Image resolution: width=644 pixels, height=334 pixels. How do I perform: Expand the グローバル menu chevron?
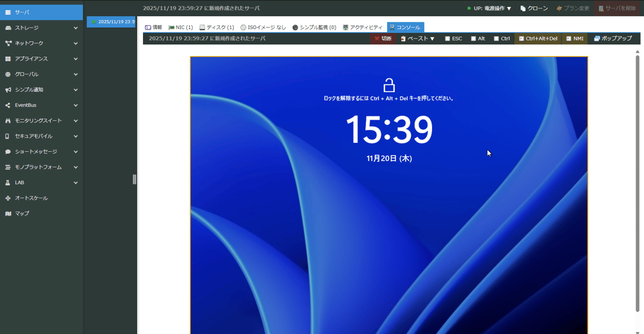(75, 74)
